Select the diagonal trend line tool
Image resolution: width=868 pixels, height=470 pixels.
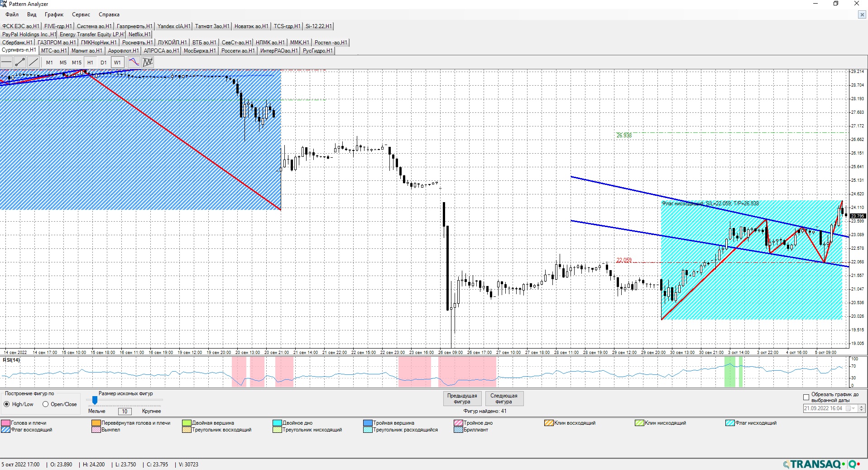coord(34,63)
